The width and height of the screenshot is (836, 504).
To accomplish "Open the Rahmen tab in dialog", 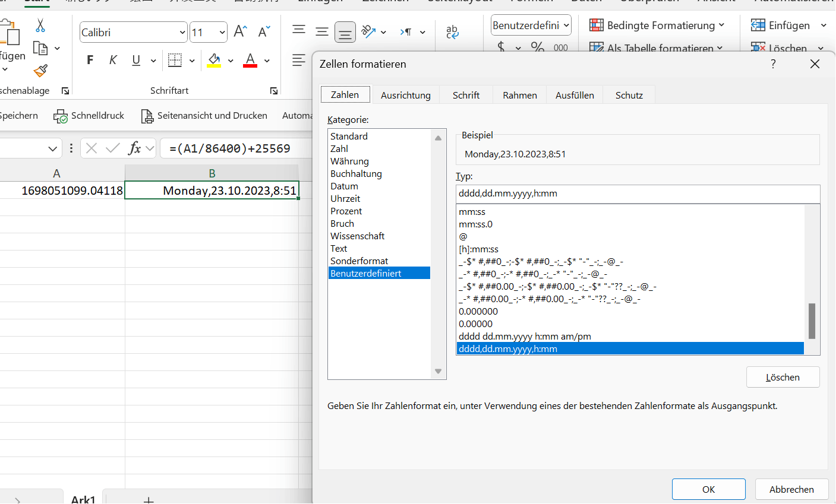I will click(x=519, y=95).
